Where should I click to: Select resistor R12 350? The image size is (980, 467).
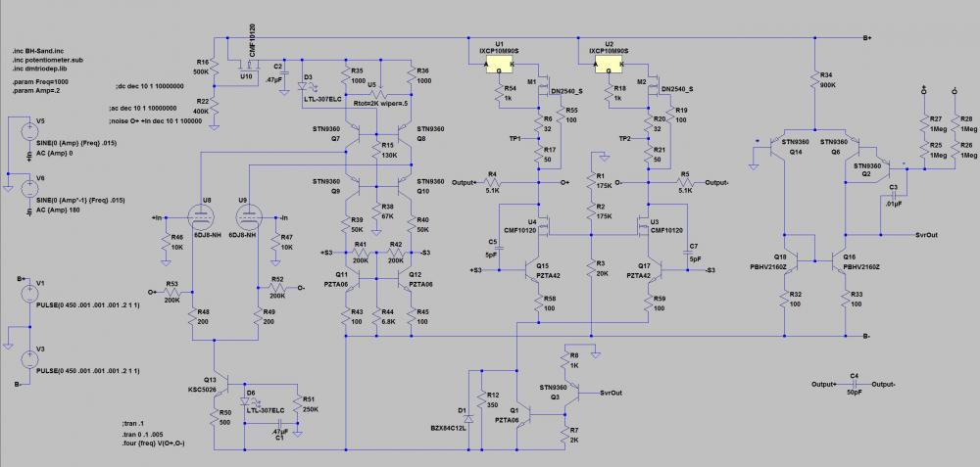pyautogui.click(x=482, y=399)
